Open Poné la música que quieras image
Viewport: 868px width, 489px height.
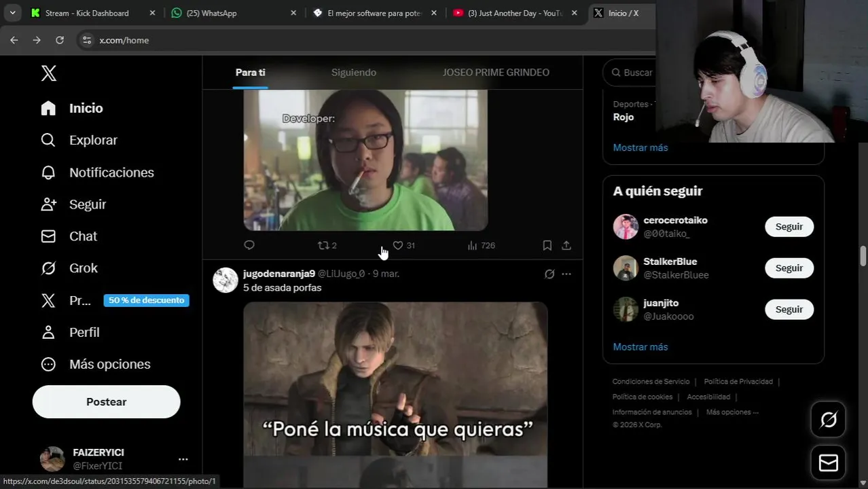pos(395,395)
